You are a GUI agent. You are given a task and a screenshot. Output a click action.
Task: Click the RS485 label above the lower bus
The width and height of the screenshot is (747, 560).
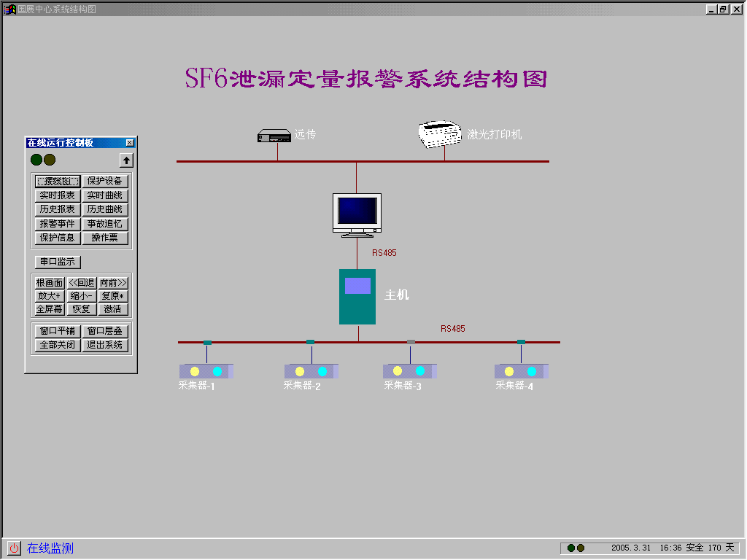(452, 329)
